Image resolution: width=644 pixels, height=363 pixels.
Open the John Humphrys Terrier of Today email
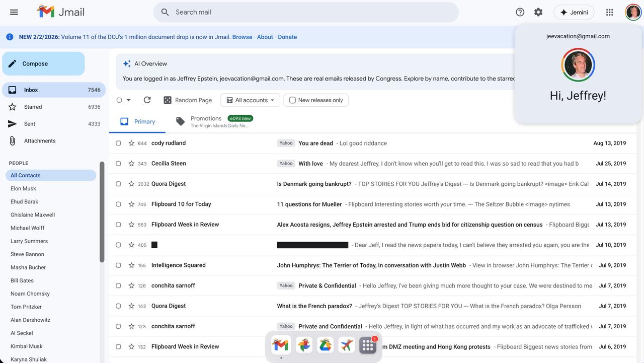372,265
